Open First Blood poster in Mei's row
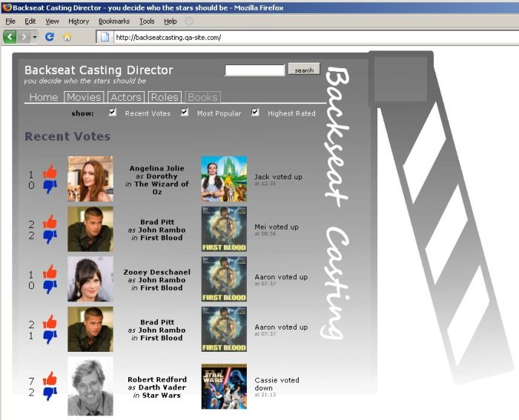 [x=224, y=229]
